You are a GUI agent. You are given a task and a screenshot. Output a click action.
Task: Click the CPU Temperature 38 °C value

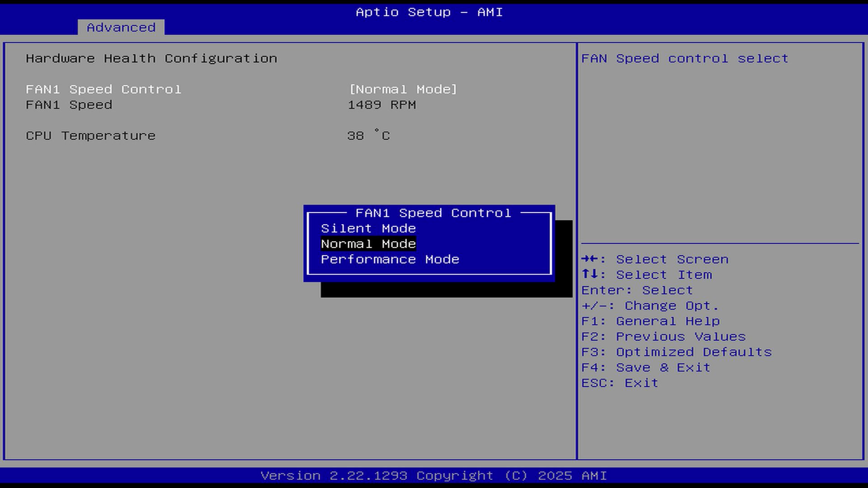(368, 136)
